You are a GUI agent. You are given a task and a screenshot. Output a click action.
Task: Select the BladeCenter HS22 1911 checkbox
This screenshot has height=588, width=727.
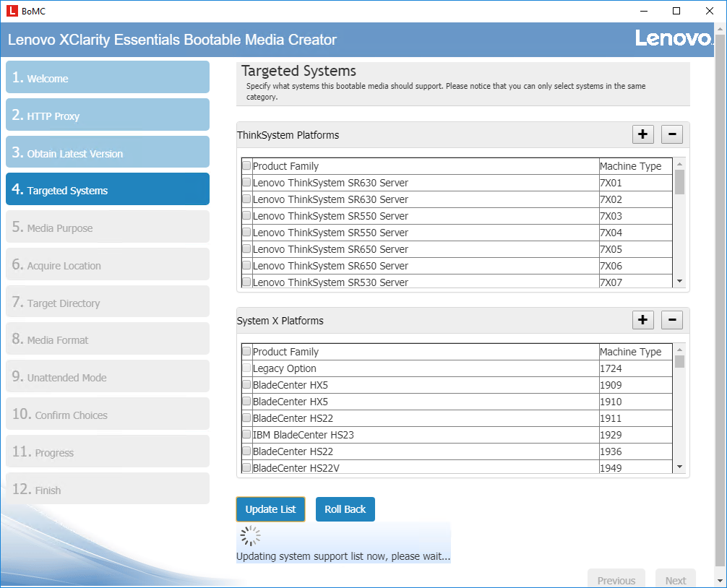246,418
